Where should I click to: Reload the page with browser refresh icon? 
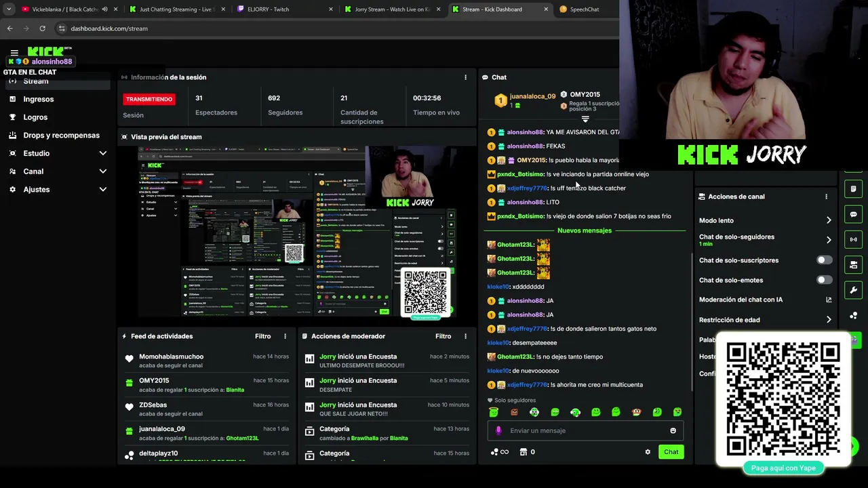[x=42, y=28]
